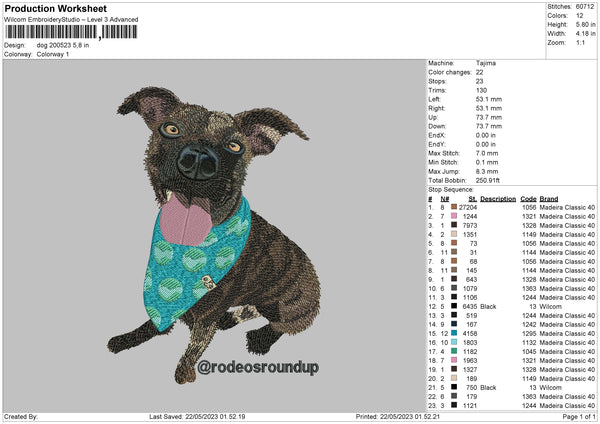Select the black swatch in stop row 12
Screen dimensions: 600x424
coord(454,306)
